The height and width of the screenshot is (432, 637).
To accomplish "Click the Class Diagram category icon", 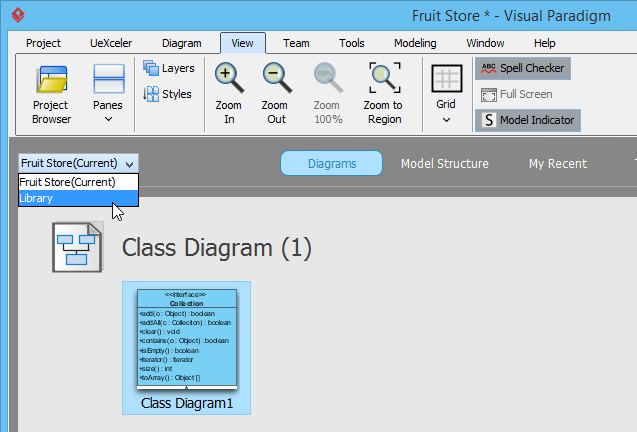I will [x=78, y=247].
